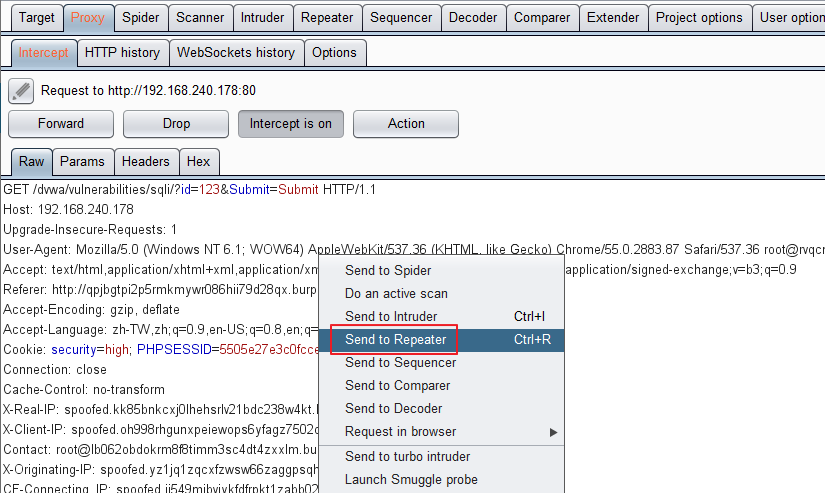Image resolution: width=825 pixels, height=493 pixels.
Task: Click the pencil edit icon beside request URL
Action: (x=21, y=91)
